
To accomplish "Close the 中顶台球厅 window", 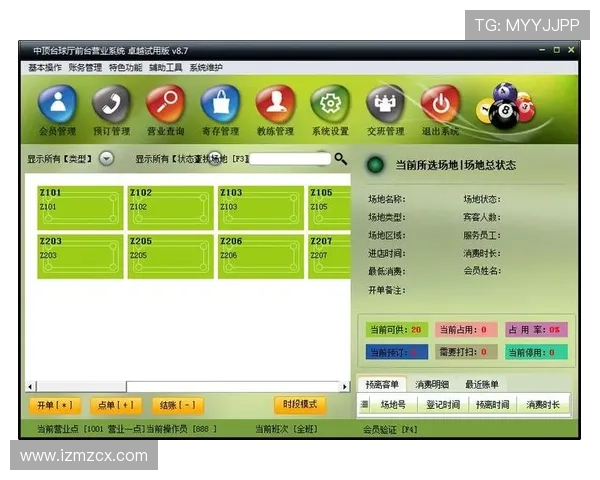I will tap(571, 50).
